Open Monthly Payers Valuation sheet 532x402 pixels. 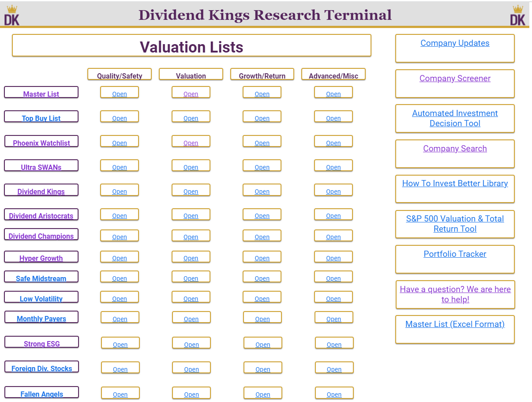(191, 319)
